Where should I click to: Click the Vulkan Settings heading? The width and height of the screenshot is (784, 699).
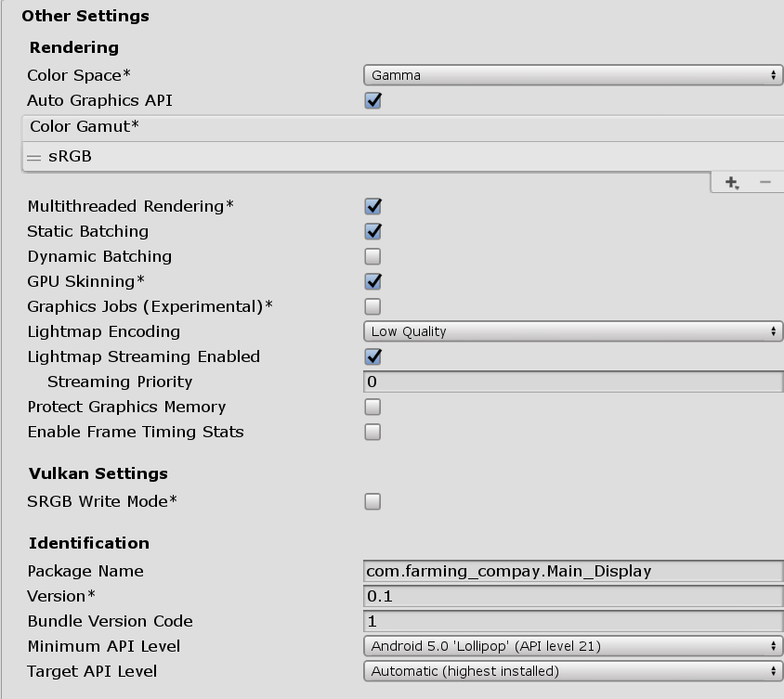[98, 473]
